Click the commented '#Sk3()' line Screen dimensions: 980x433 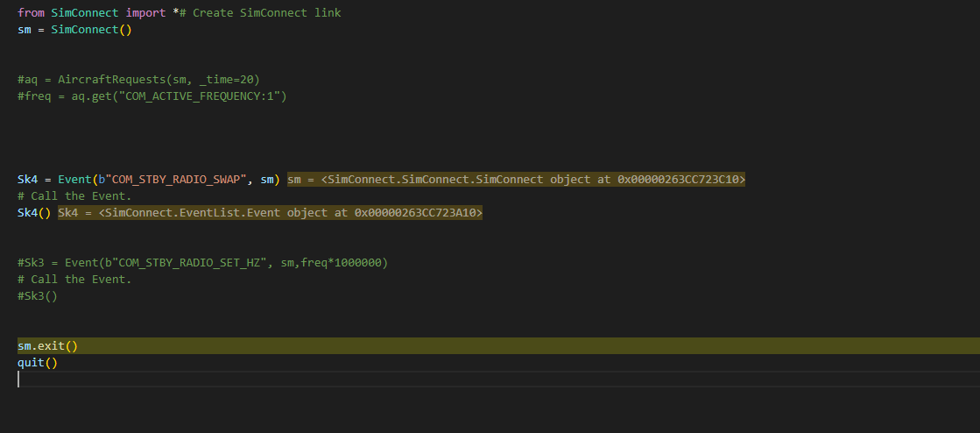pyautogui.click(x=37, y=296)
